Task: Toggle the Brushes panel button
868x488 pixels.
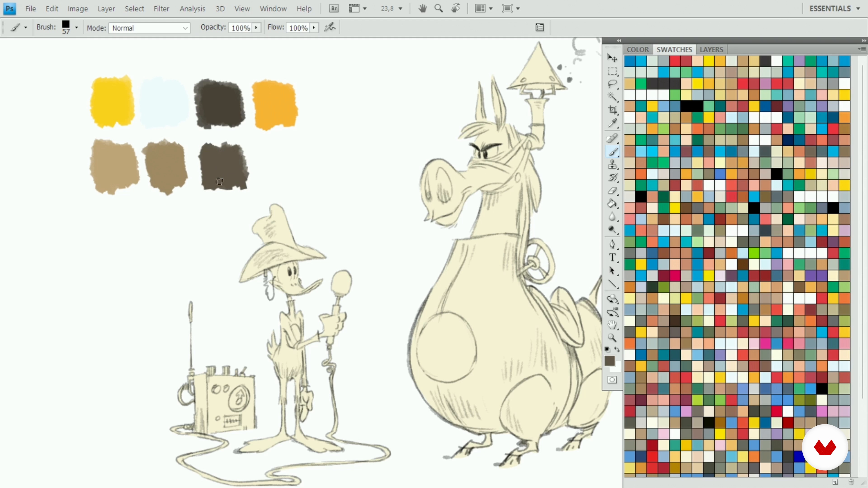Action: [x=540, y=27]
